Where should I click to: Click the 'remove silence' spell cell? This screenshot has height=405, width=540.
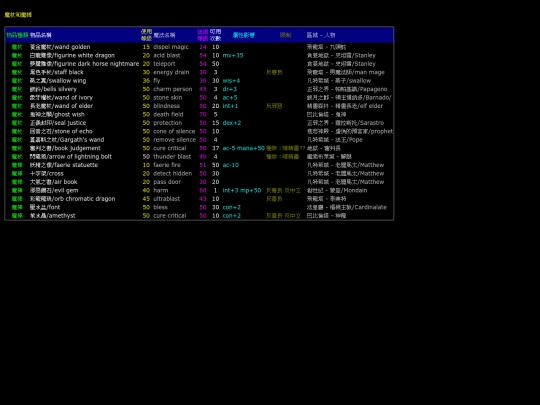point(174,140)
